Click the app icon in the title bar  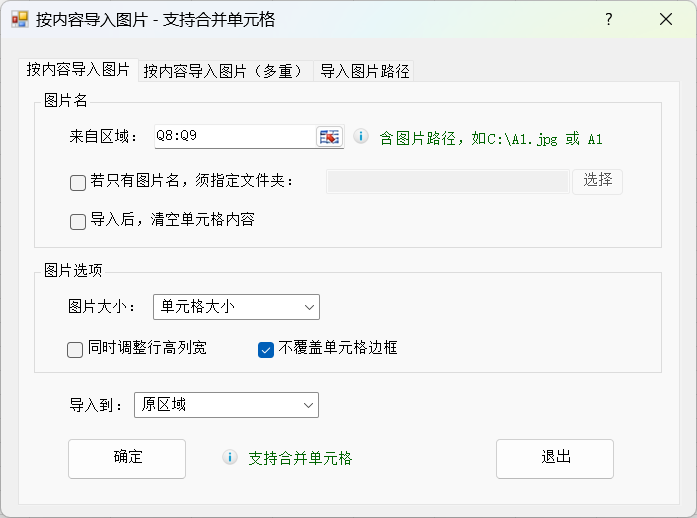[19, 20]
